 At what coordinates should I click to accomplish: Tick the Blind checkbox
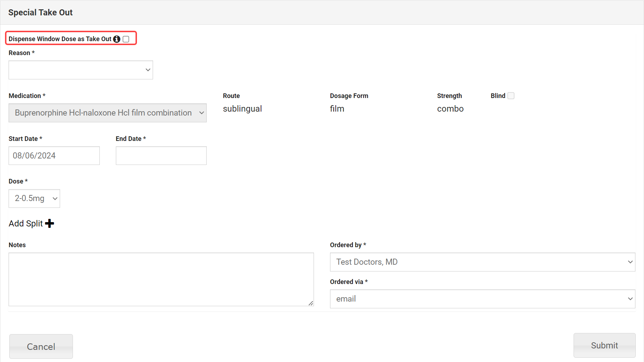point(511,96)
